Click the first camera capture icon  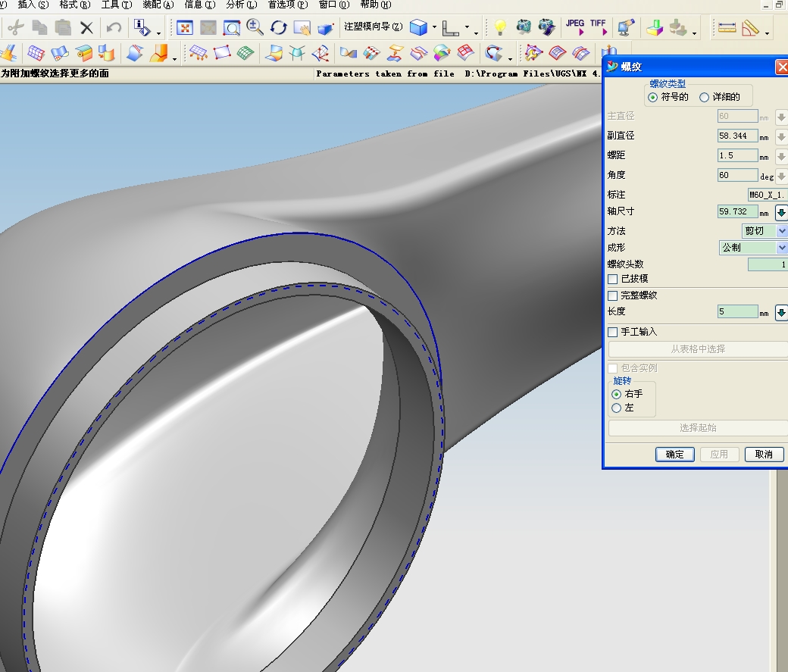(523, 26)
